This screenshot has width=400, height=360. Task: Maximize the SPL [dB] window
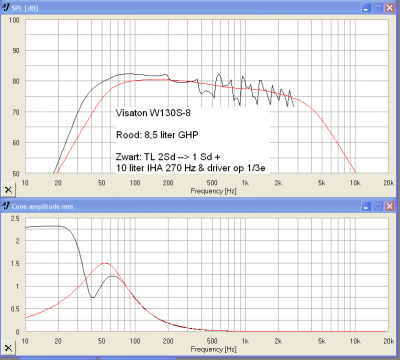pos(378,8)
